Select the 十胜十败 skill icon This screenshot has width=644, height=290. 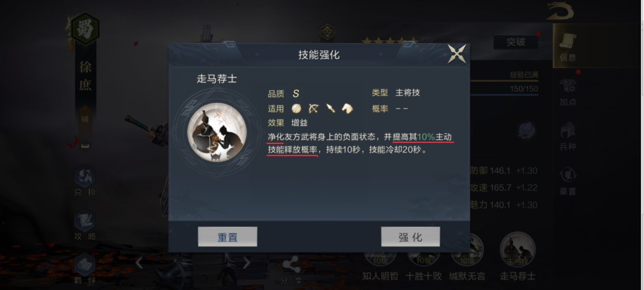[x=424, y=259]
